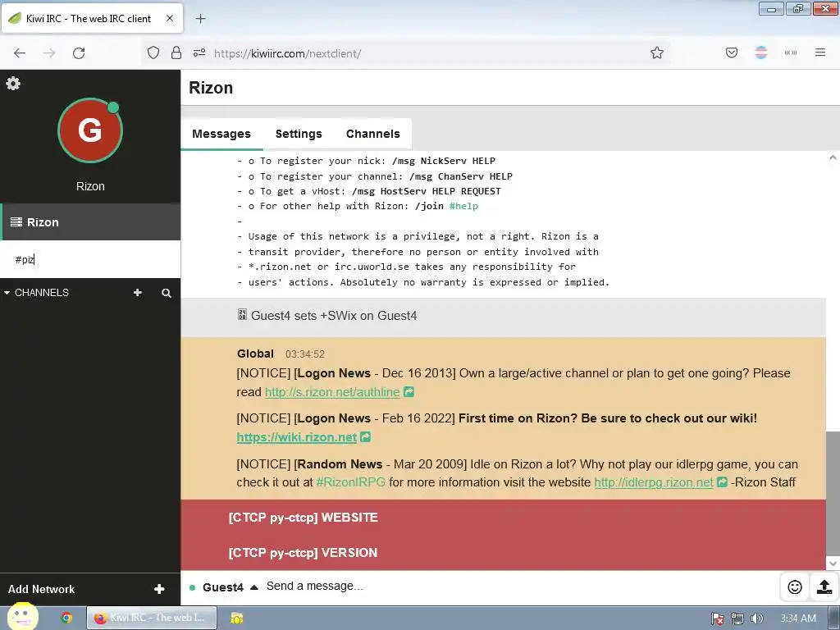Click the site security padlock icon

(176, 52)
